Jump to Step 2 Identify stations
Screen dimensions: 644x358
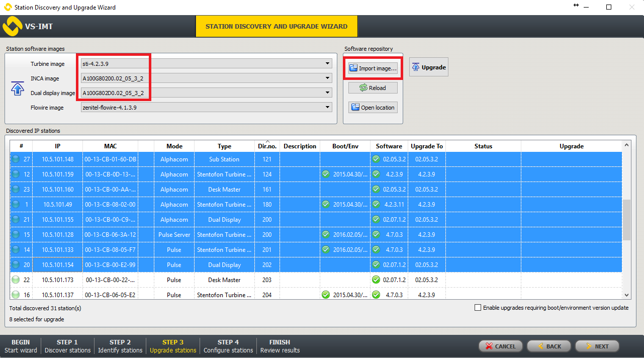120,346
